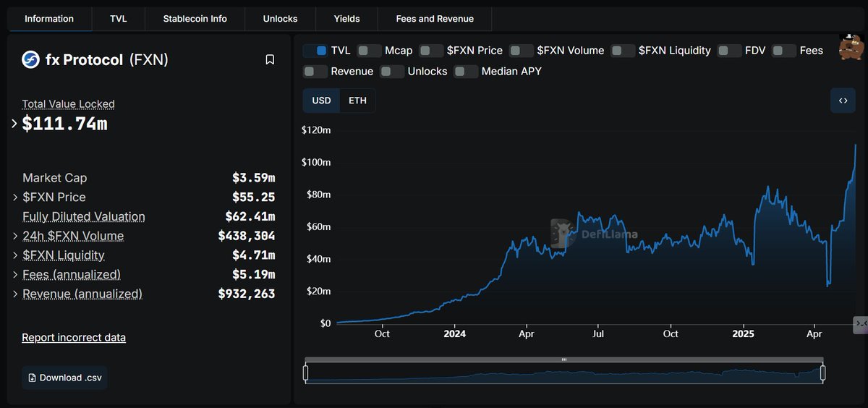
Task: Click the Market Cap label
Action: click(x=55, y=178)
